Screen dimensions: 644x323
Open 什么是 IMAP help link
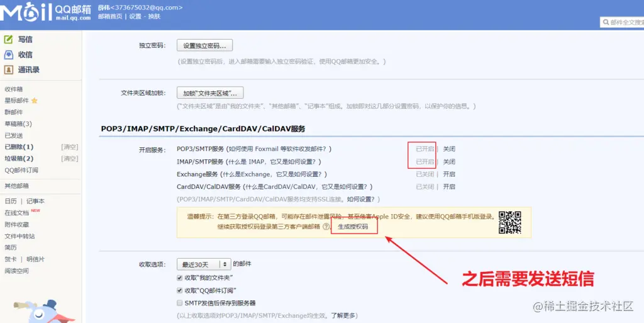[273, 161]
